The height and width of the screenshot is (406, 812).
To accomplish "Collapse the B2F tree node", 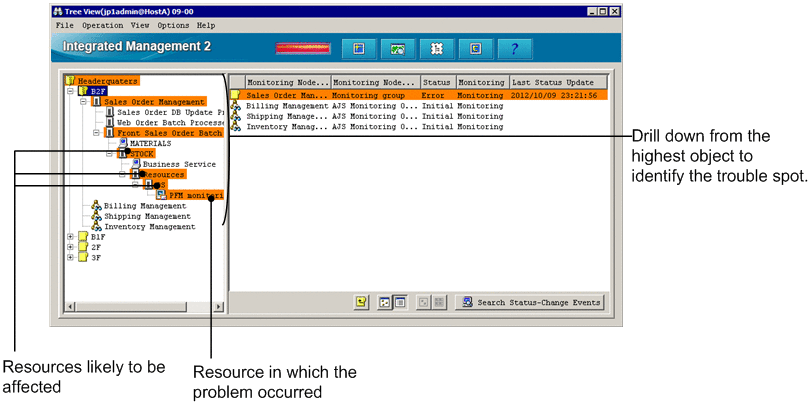I will click(70, 91).
